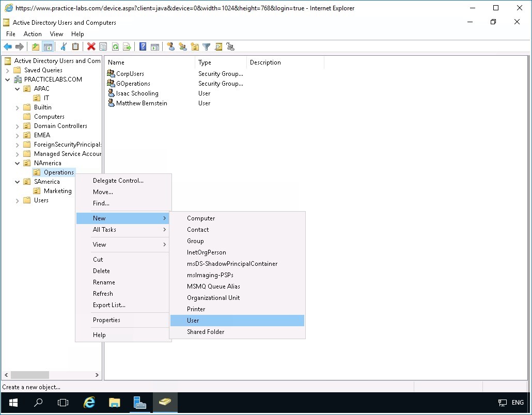Expand the EMEA organizational unit

(18, 136)
